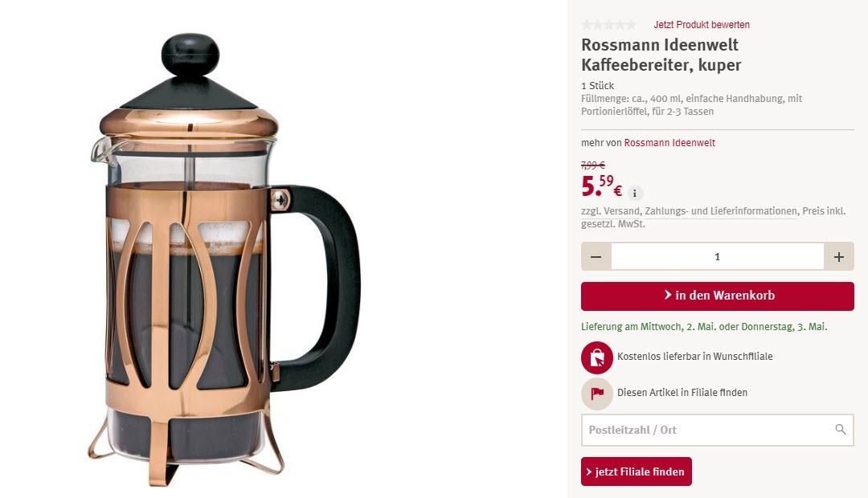This screenshot has height=498, width=868.
Task: Click 'Kostenlos lieferbar in Wunschfiliale' text
Action: (694, 357)
